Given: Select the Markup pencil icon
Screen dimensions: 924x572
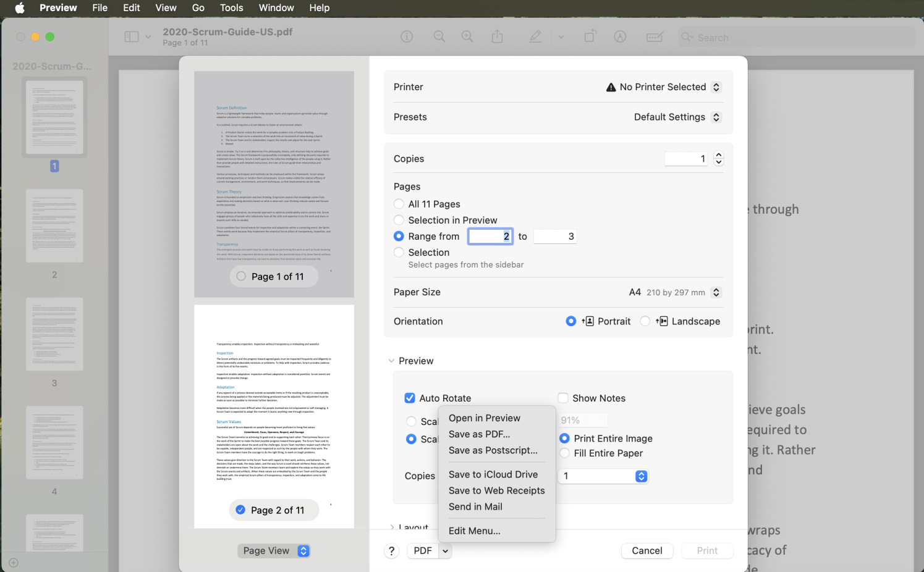Looking at the screenshot, I should click(x=535, y=36).
